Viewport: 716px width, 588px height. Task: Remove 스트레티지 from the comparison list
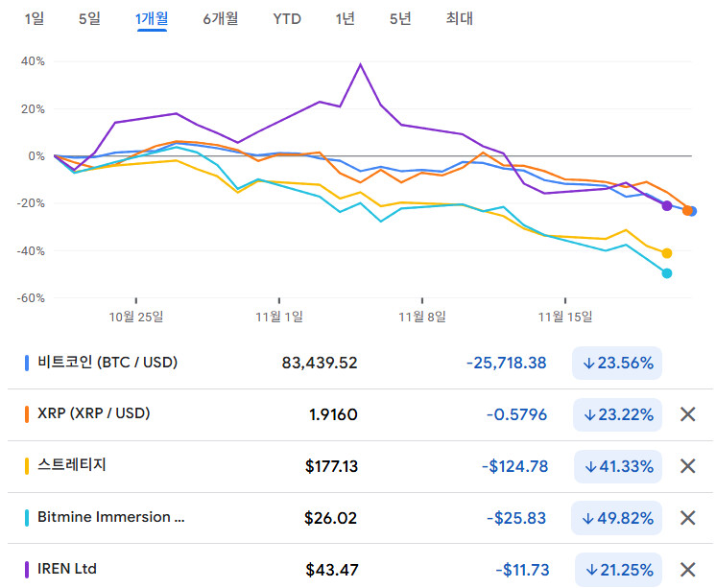[x=687, y=466]
